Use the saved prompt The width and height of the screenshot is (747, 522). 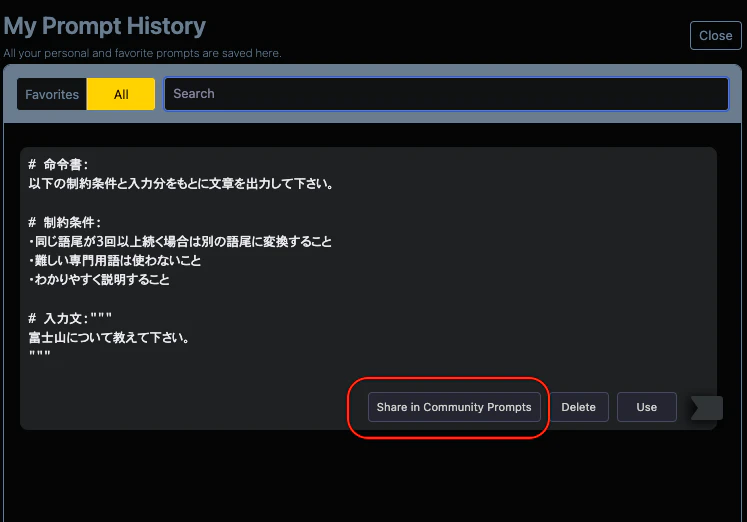pos(646,407)
